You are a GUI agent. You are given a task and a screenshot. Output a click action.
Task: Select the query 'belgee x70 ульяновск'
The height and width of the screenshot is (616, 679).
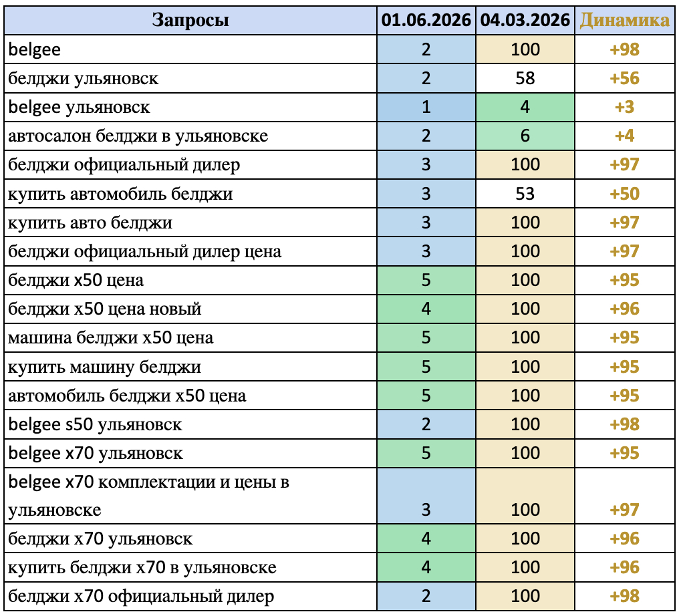[x=190, y=453]
